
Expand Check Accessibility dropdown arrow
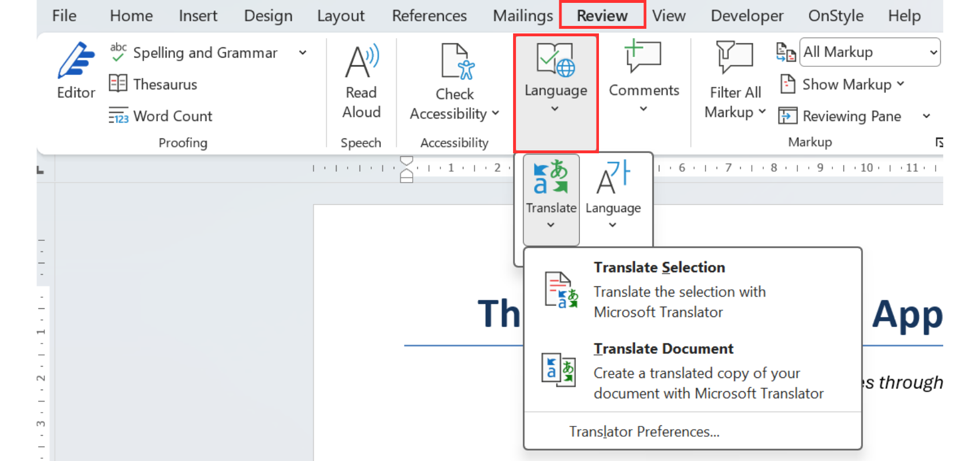click(496, 114)
